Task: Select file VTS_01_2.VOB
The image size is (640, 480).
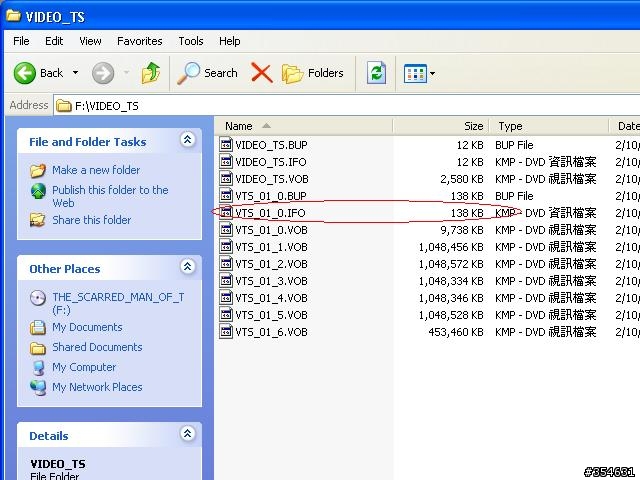Action: point(271,264)
